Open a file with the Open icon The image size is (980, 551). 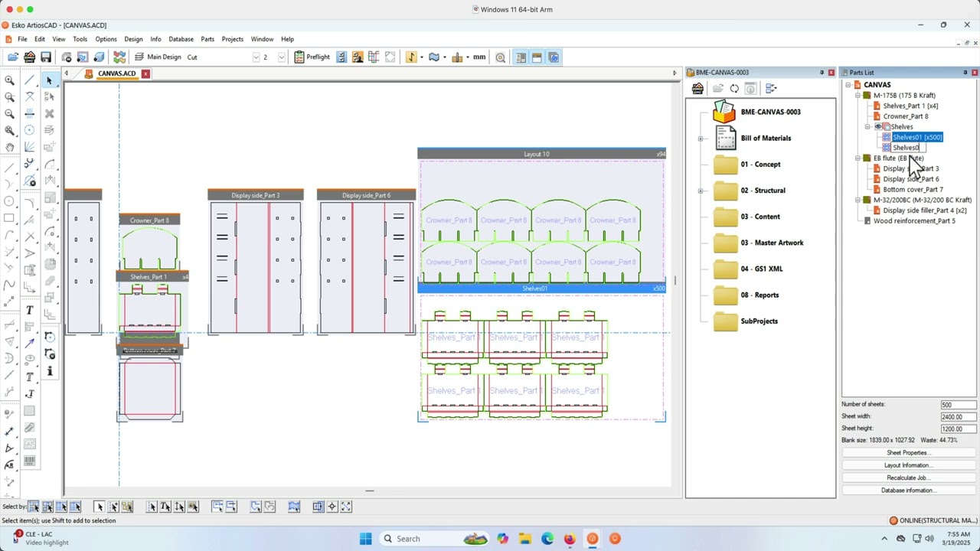(13, 57)
